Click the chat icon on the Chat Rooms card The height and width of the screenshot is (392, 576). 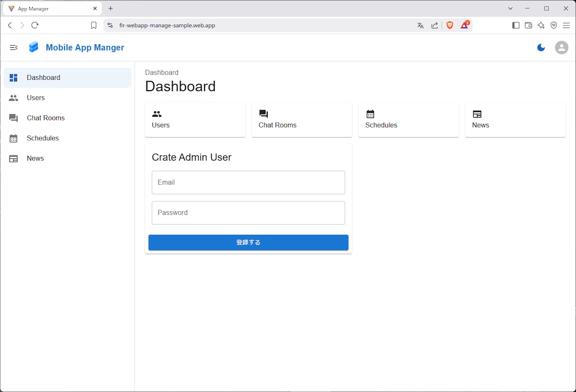click(263, 114)
